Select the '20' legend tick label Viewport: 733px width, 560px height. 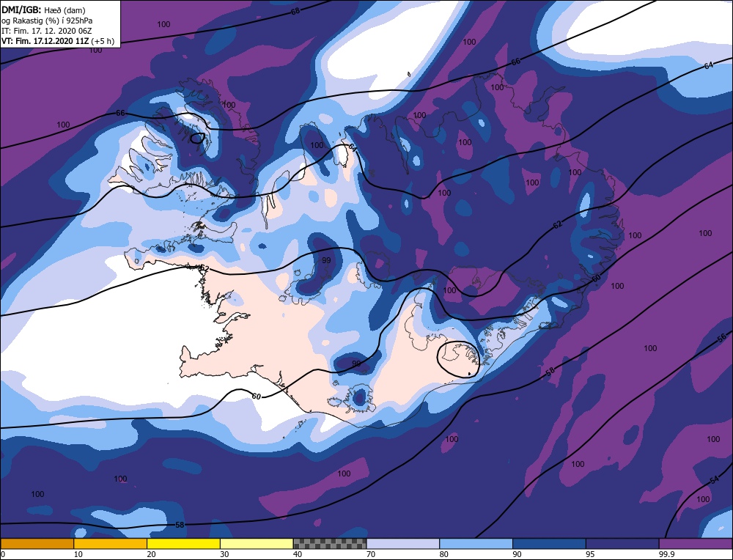(x=152, y=554)
